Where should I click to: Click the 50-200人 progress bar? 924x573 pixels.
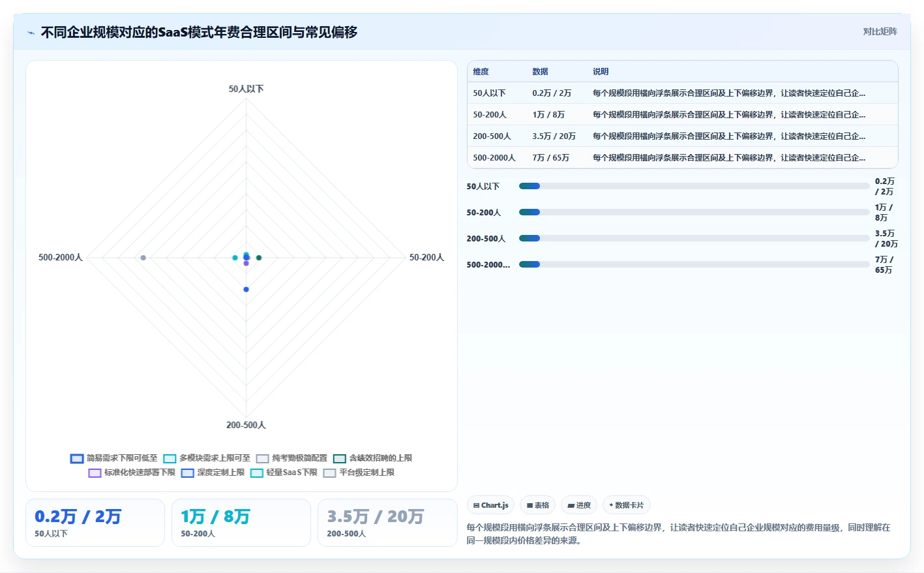click(694, 212)
